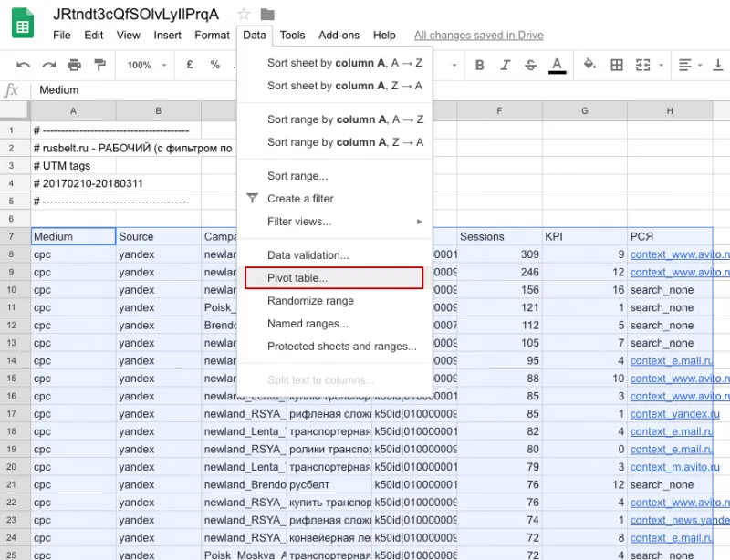Format as currency with pound icon
Screen dimensions: 730x560
tap(190, 65)
